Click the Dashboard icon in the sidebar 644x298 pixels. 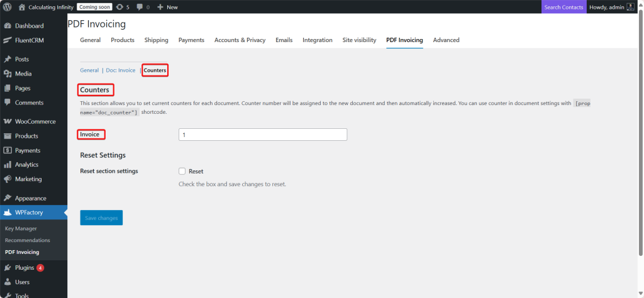point(8,26)
